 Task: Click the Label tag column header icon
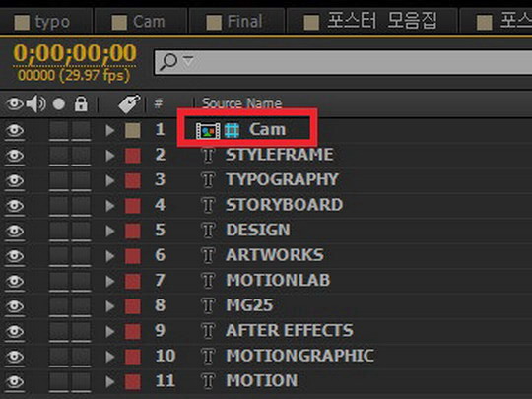129,103
